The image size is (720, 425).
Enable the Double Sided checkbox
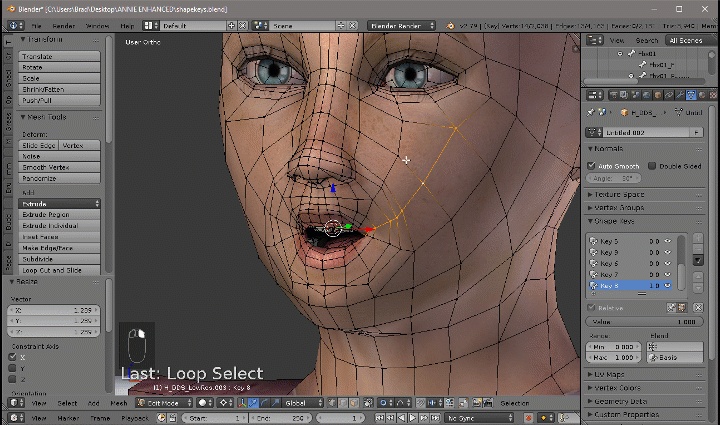click(x=652, y=166)
